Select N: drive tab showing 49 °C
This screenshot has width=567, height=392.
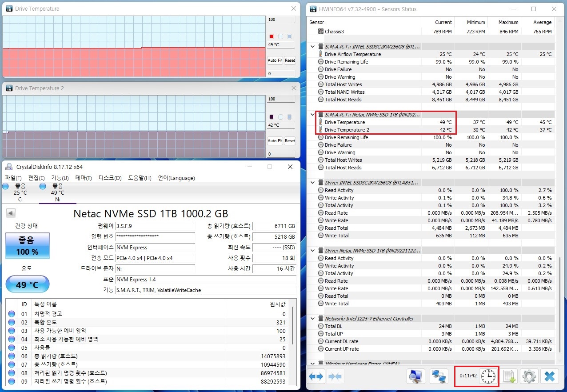pos(57,192)
